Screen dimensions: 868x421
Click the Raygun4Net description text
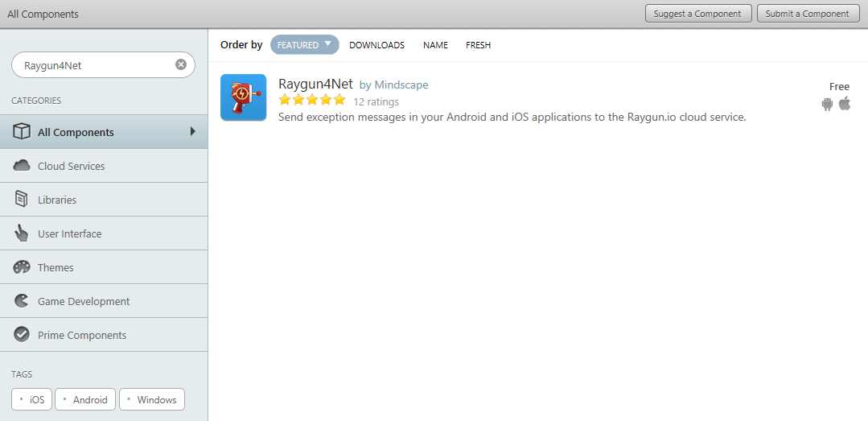(512, 117)
